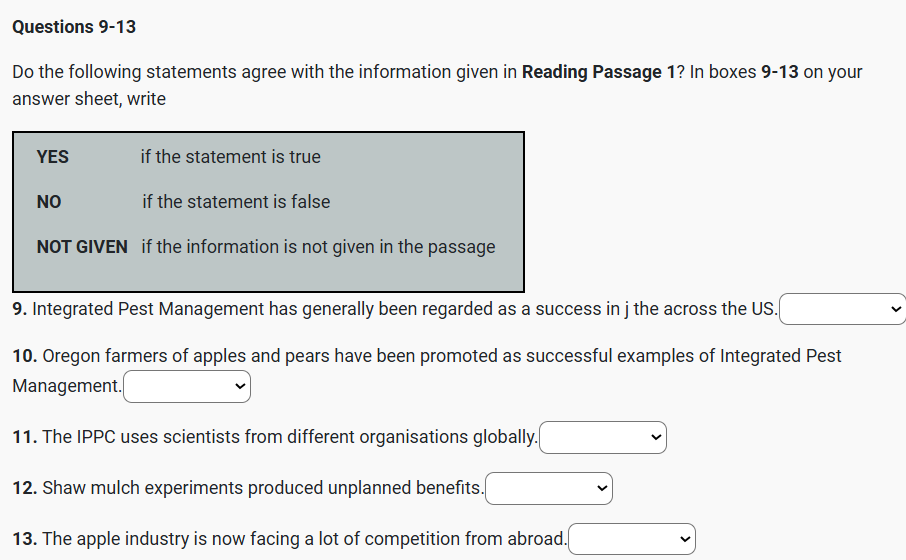The image size is (906, 560).
Task: Click the 'answer sheet, write' instruction line
Action: [x=89, y=99]
